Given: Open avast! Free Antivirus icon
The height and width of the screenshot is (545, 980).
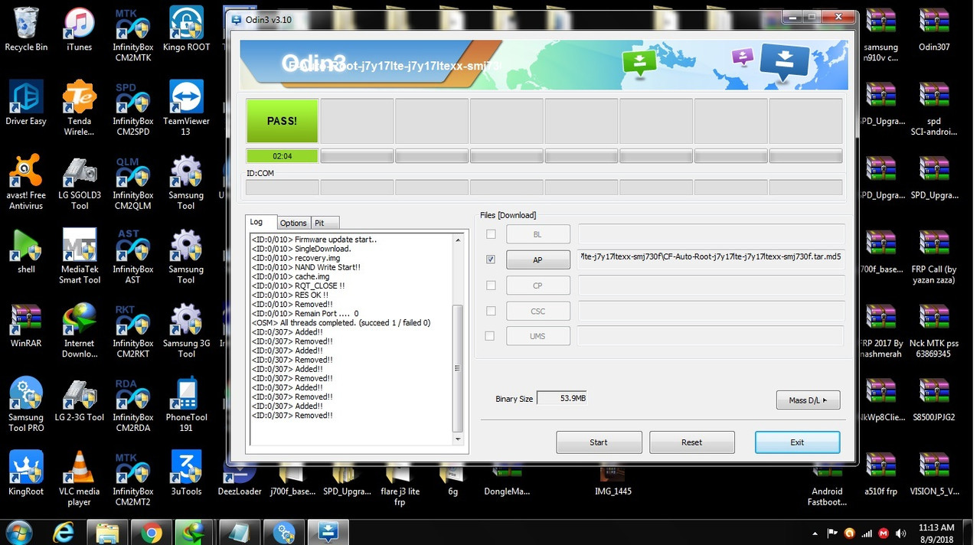Looking at the screenshot, I should pyautogui.click(x=26, y=183).
